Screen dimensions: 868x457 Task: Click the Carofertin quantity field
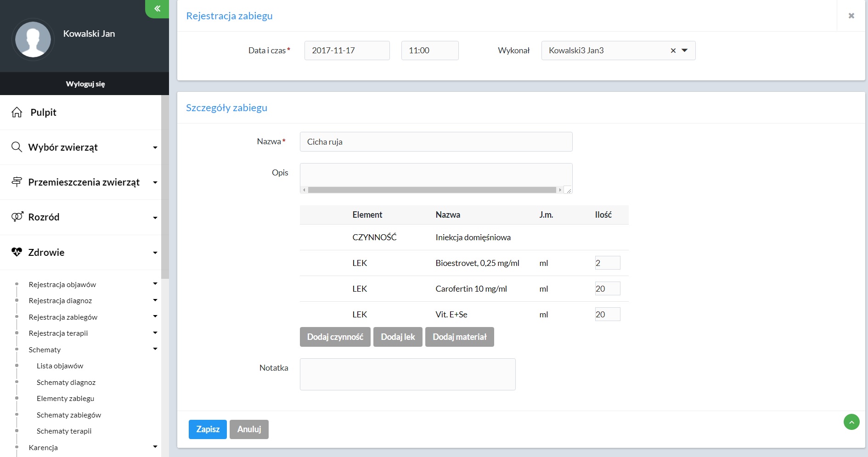(607, 288)
